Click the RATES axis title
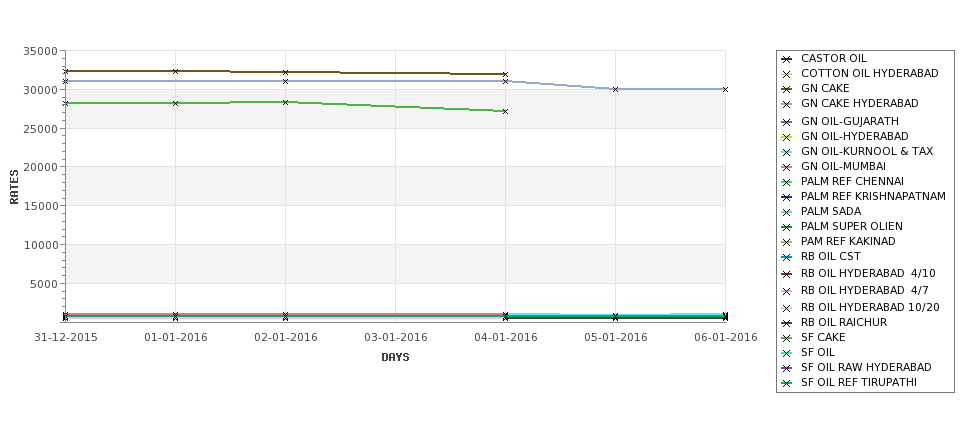 click(14, 187)
